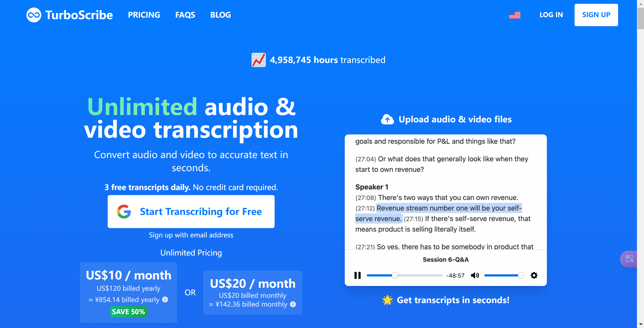Jump to the (27:08) transcript timestamp
Viewport: 644px width, 328px height.
(366, 198)
